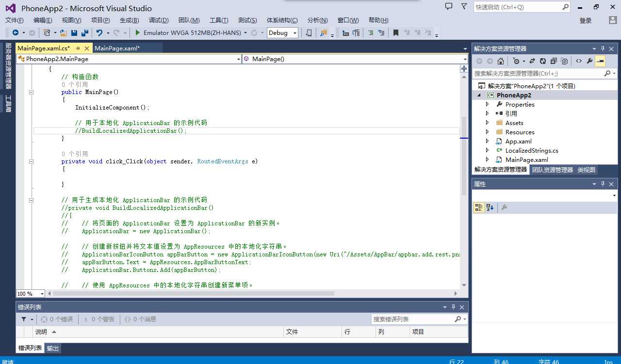Screen dimensions: 621x364
Task: Toggle a bookmark using the bookmark icon
Action: click(x=396, y=32)
